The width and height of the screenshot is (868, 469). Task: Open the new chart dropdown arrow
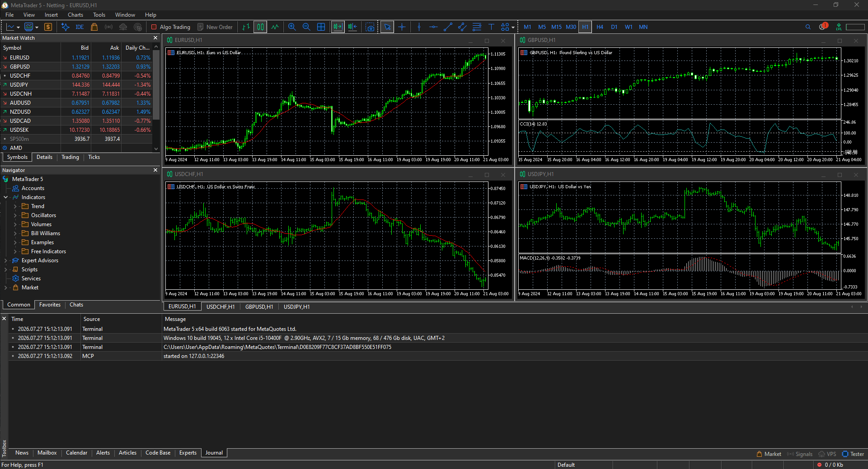pos(18,28)
